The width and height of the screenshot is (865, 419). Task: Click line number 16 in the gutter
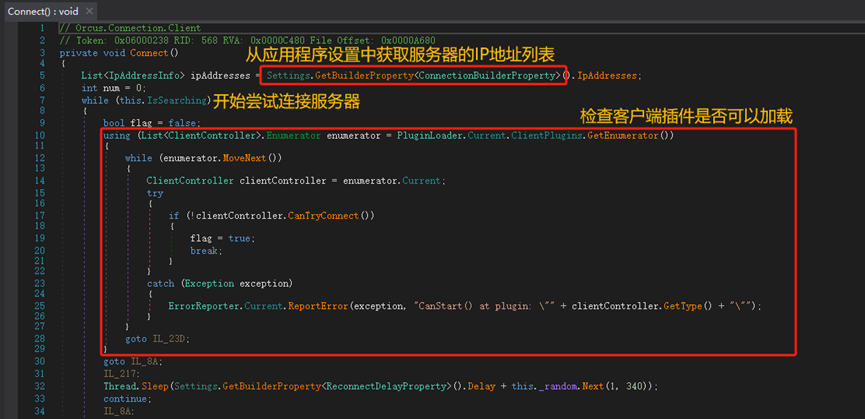point(39,203)
